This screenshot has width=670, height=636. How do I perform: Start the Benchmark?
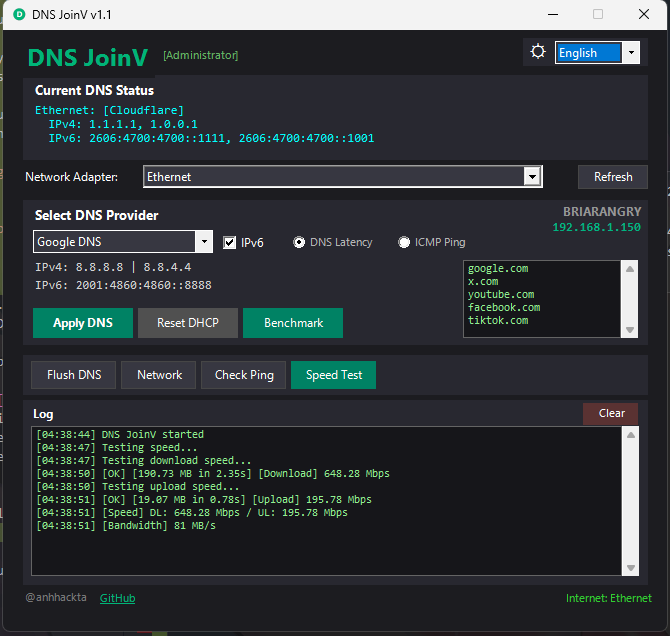(x=293, y=323)
